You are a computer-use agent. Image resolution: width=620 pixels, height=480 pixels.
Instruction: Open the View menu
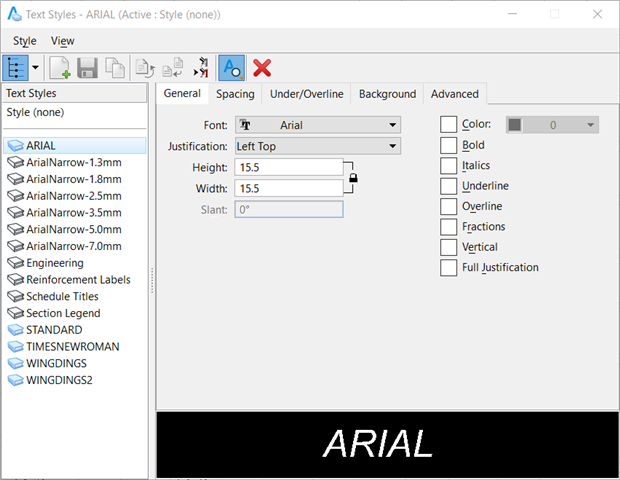click(x=62, y=41)
